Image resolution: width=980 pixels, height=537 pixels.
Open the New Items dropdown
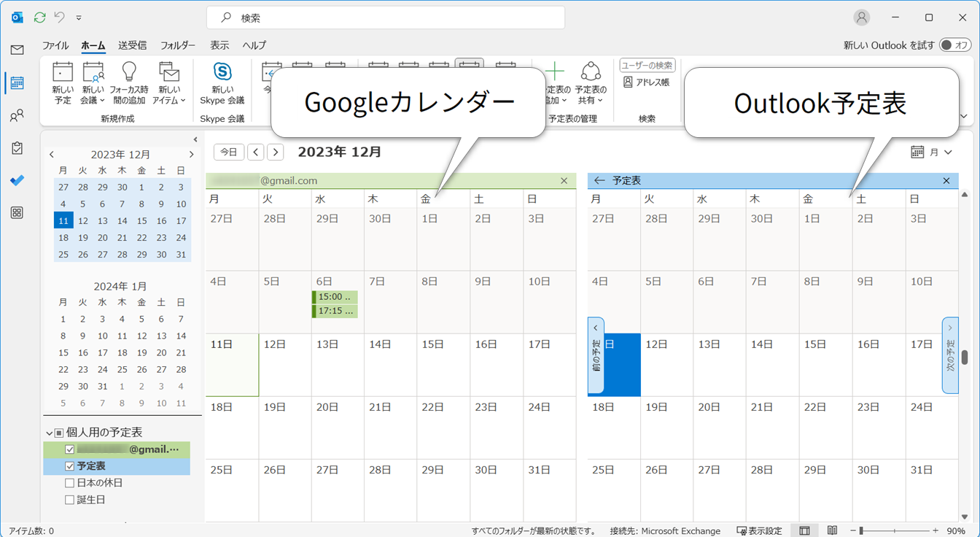(x=169, y=82)
